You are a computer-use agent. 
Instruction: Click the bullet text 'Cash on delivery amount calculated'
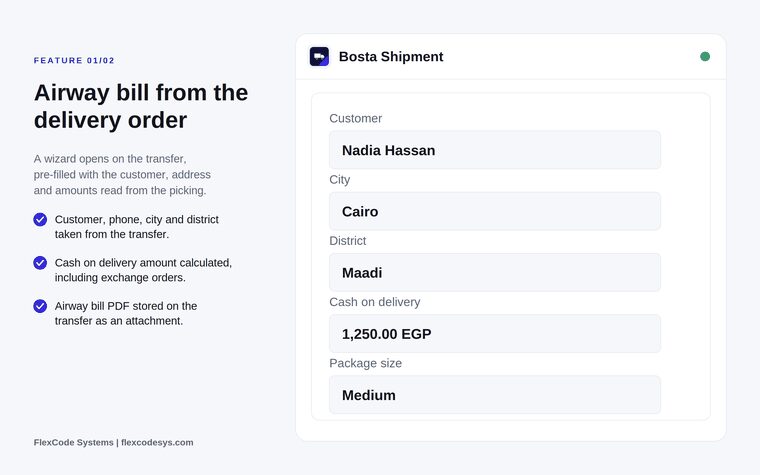point(143,270)
